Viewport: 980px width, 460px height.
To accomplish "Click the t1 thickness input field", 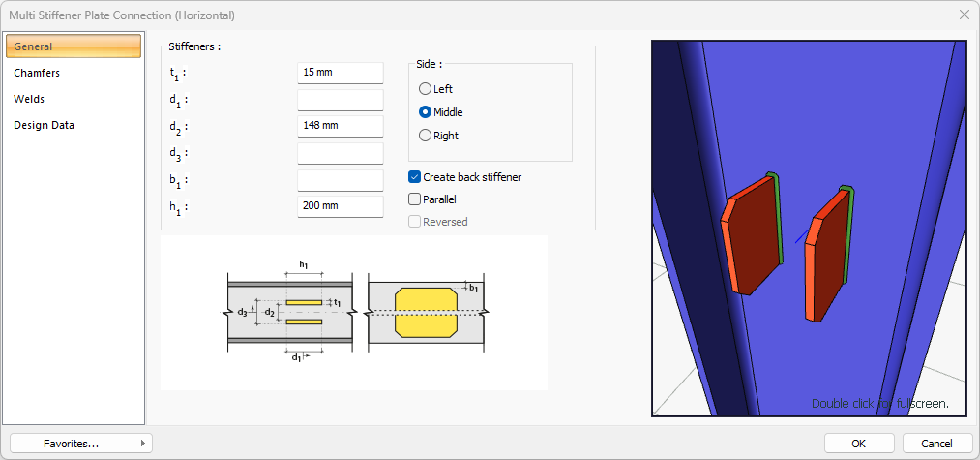I will [x=340, y=73].
